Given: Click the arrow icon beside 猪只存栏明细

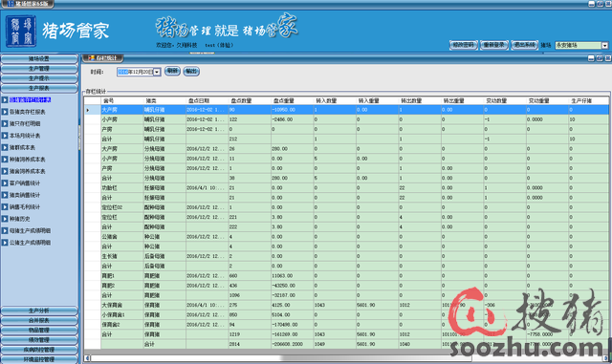Looking at the screenshot, I should tap(5, 123).
